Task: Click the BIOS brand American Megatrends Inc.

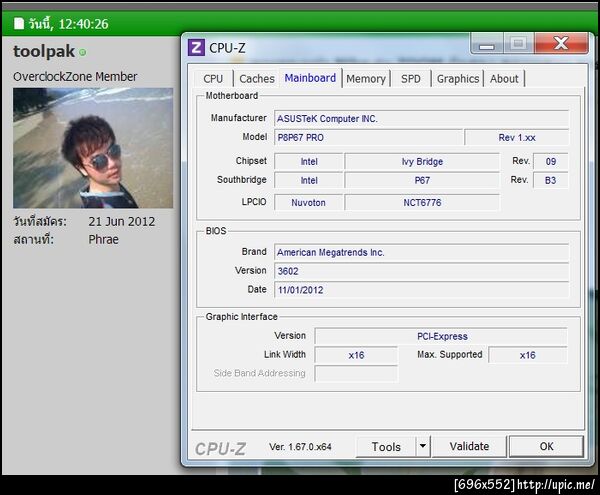Action: tap(421, 252)
